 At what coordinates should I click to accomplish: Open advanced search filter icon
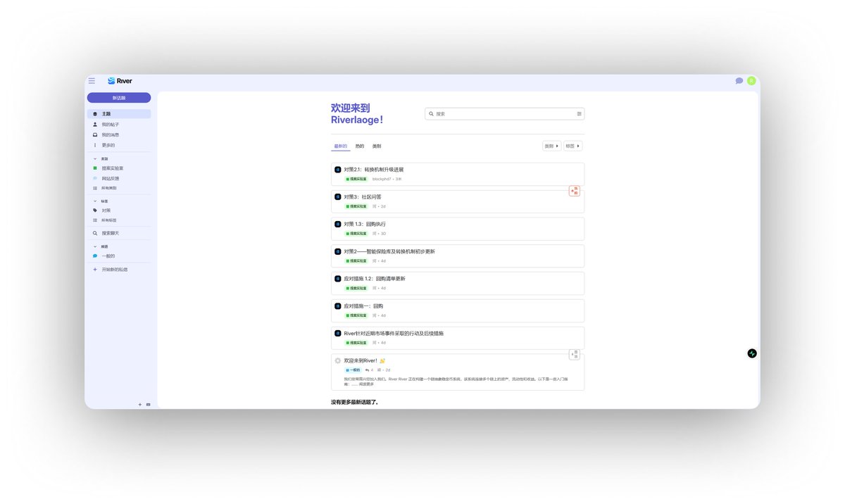click(580, 113)
